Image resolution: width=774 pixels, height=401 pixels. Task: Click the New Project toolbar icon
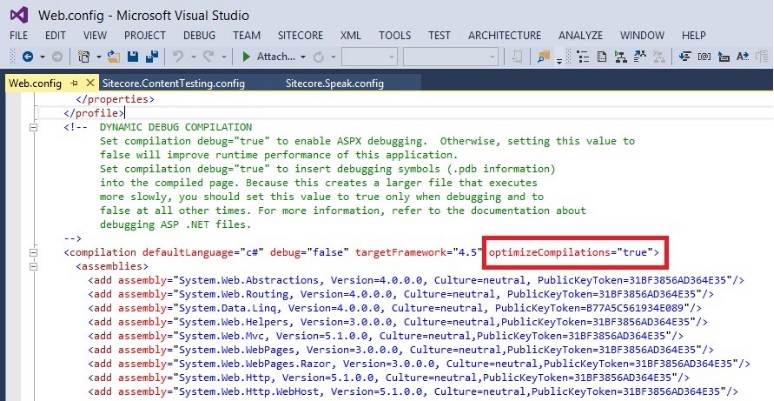click(x=84, y=57)
